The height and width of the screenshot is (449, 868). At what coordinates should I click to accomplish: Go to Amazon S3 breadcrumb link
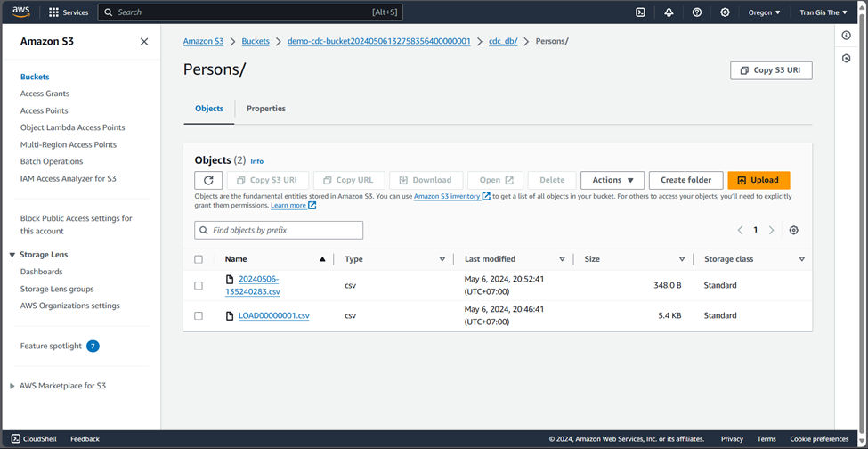[203, 42]
